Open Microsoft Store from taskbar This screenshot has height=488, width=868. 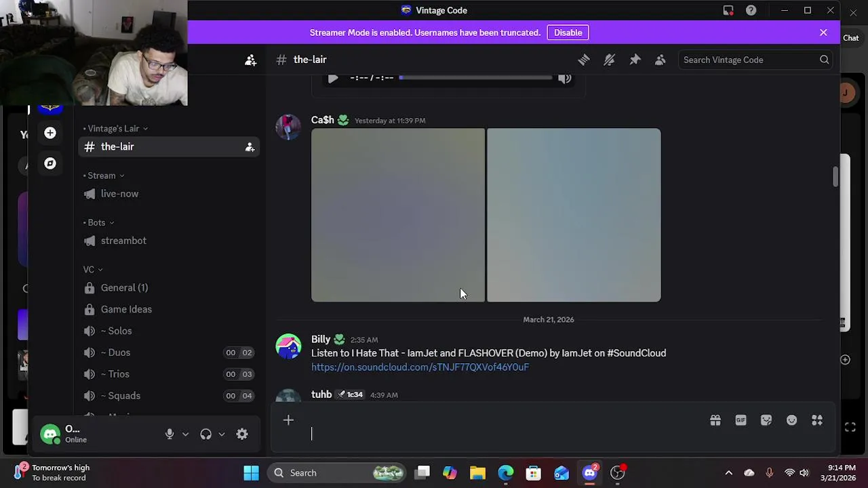533,473
